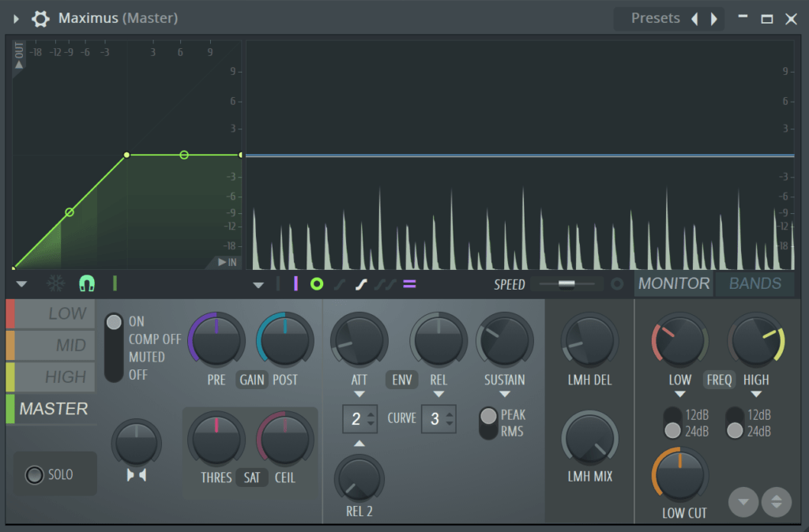
Task: Click up arrow above REL 2
Action: coord(359,444)
